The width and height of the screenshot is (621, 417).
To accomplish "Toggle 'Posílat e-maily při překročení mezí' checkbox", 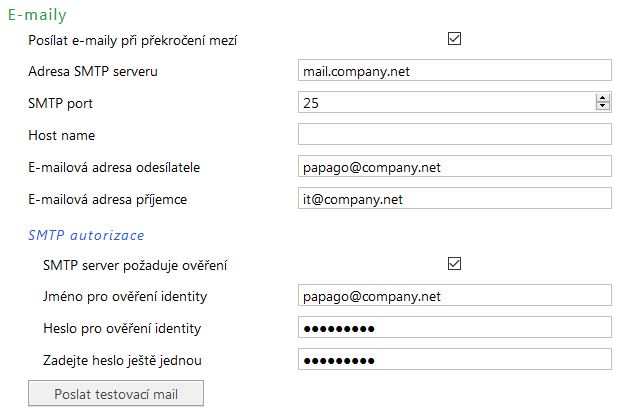I will (455, 39).
